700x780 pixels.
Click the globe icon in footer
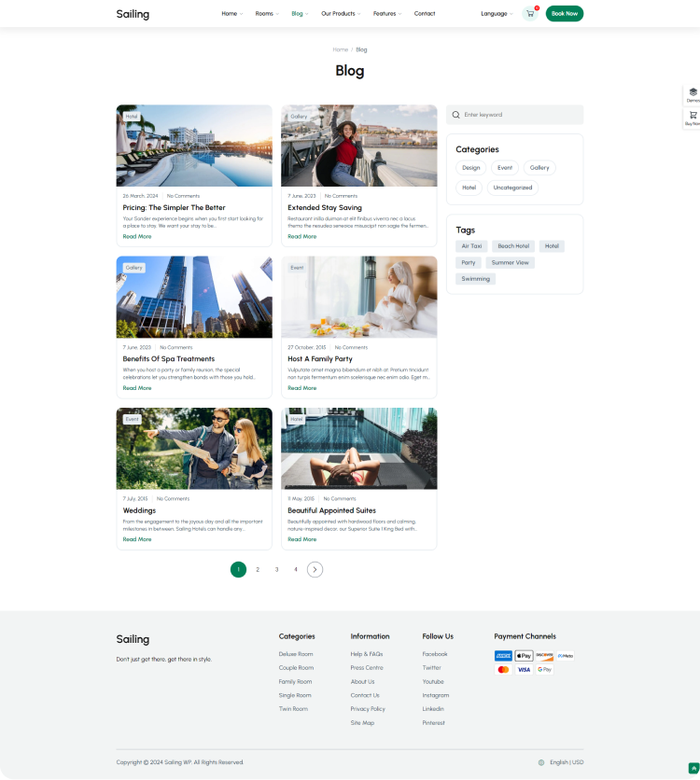tap(541, 762)
